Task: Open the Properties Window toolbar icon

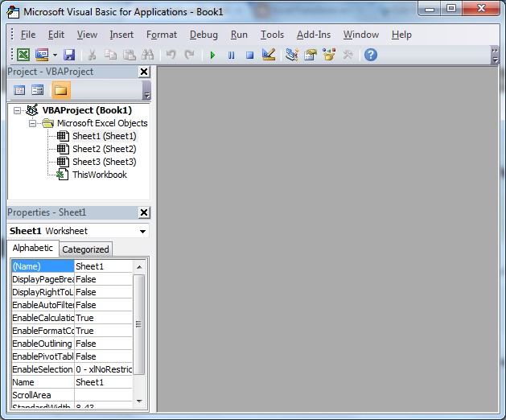Action: pyautogui.click(x=311, y=55)
